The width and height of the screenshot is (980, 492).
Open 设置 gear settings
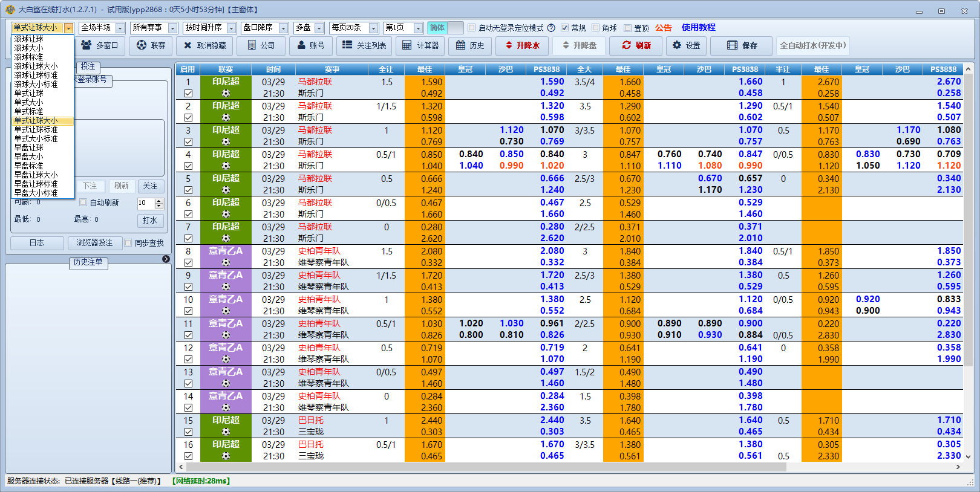[686, 45]
